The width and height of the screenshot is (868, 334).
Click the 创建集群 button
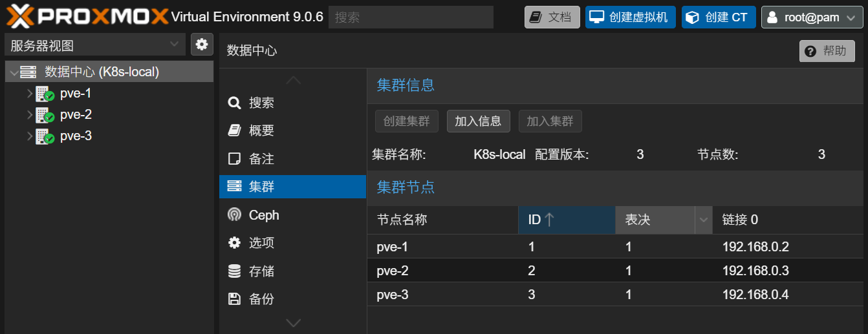click(407, 121)
